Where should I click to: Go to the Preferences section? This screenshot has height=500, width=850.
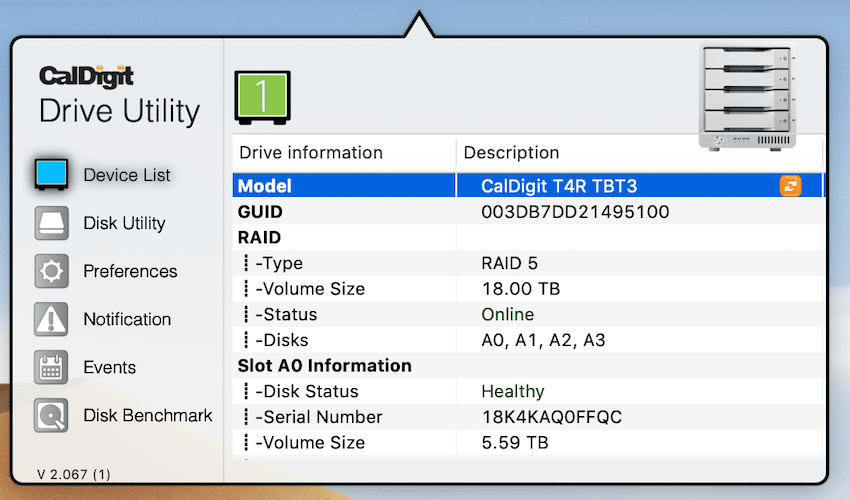(130, 271)
